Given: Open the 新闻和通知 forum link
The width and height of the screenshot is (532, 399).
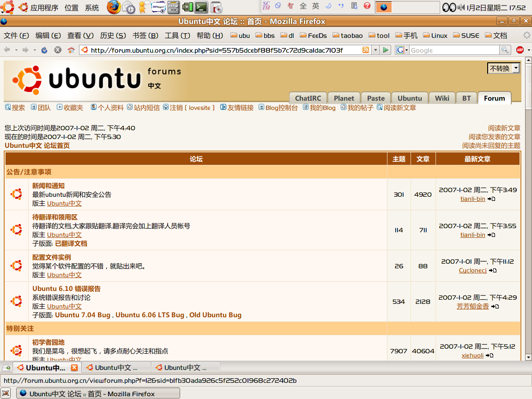Looking at the screenshot, I should (x=48, y=186).
